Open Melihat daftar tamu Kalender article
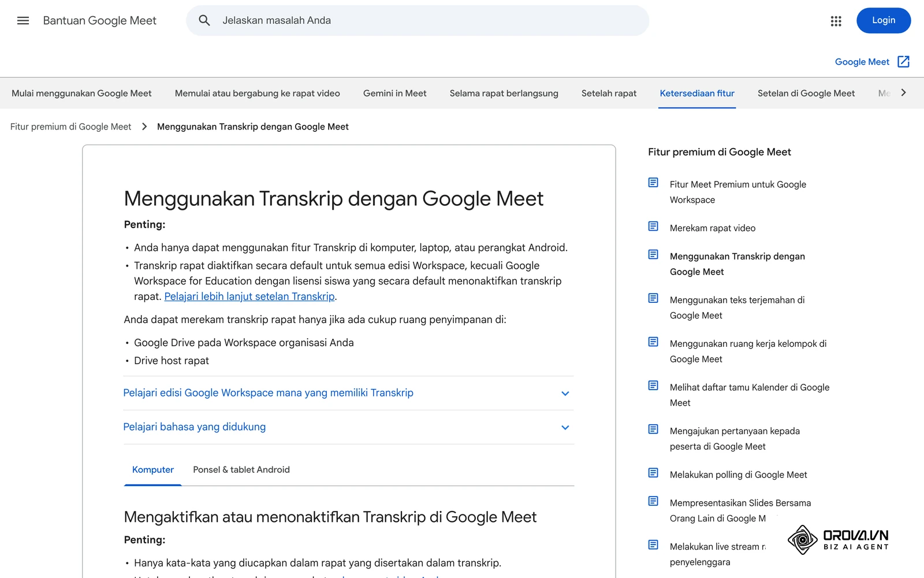The image size is (924, 578). (750, 395)
